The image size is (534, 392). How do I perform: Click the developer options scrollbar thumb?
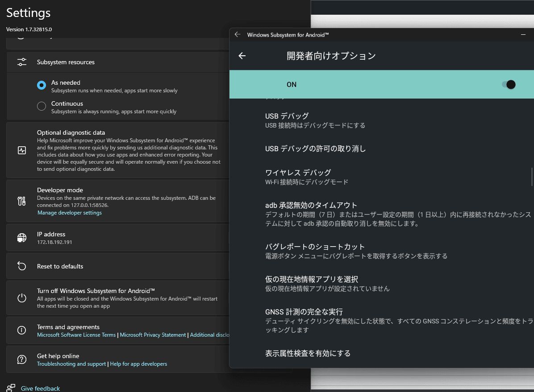532,177
